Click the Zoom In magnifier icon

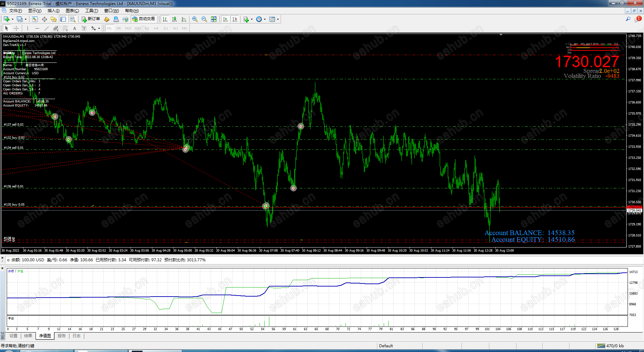click(x=195, y=19)
